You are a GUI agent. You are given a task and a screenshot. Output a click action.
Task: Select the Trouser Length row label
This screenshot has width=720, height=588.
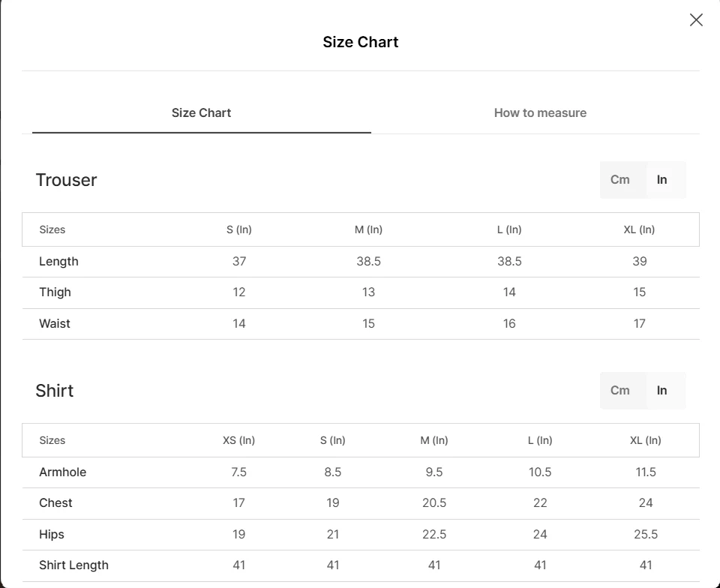[58, 262]
